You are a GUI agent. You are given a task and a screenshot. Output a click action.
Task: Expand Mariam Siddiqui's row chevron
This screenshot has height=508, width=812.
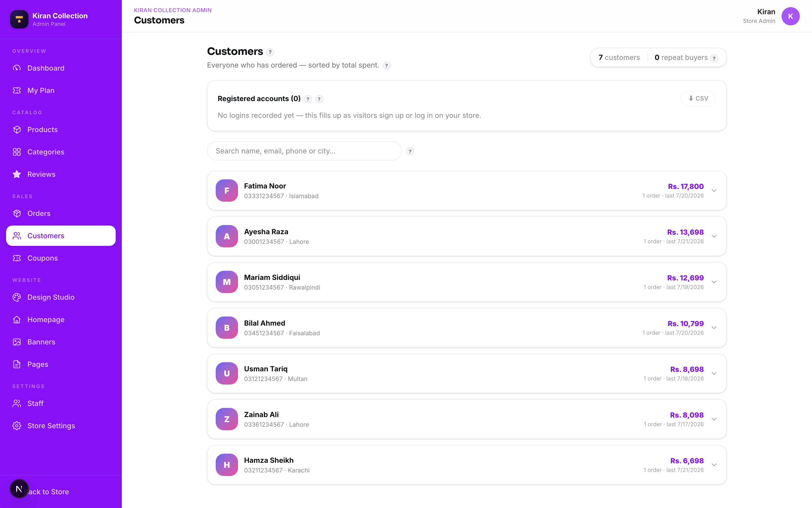pyautogui.click(x=714, y=282)
